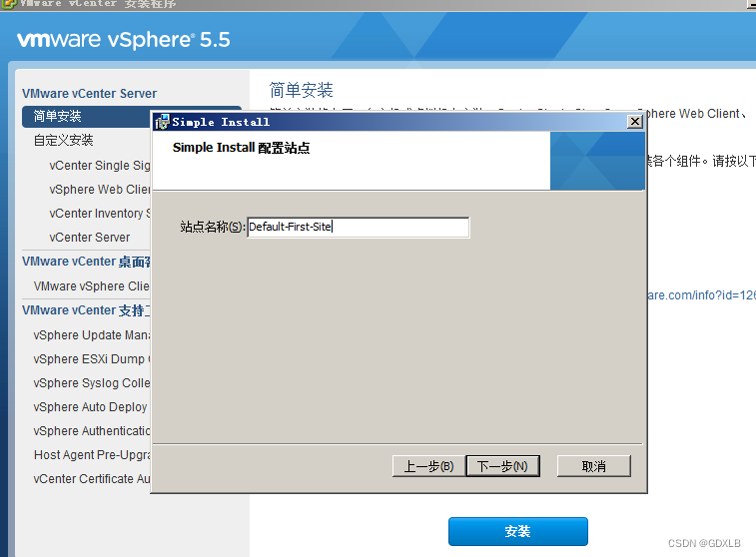Select vCenter Server sidebar entry
The width and height of the screenshot is (756, 557).
[90, 237]
